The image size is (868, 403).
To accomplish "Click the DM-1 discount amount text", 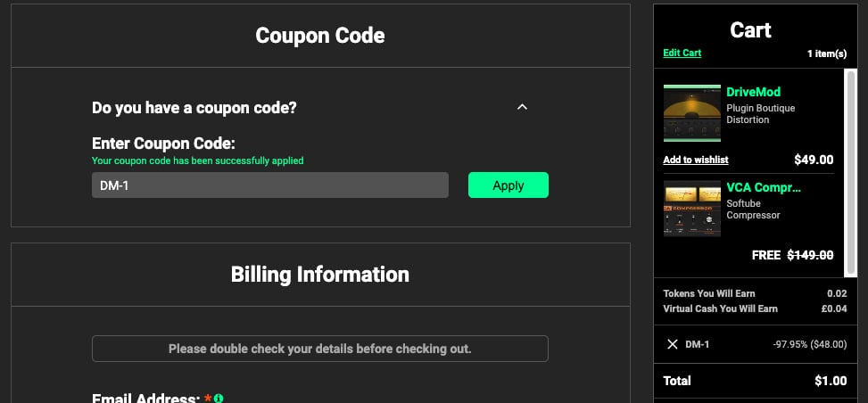I will (x=810, y=344).
